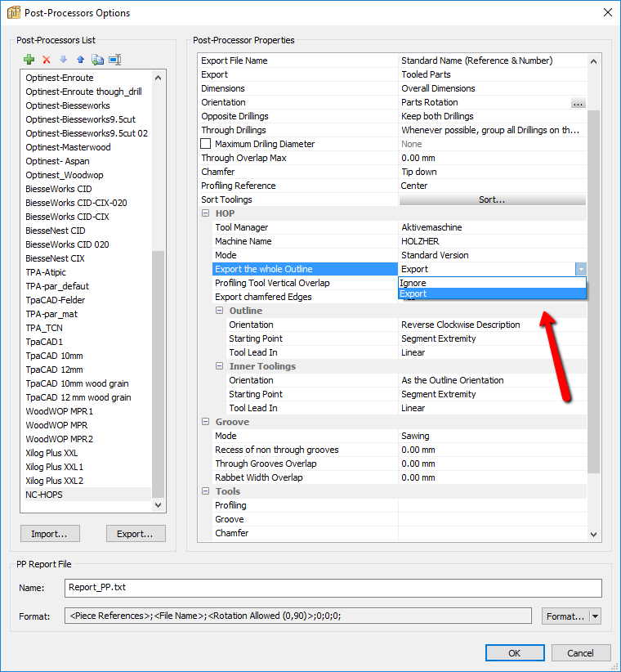This screenshot has height=672, width=621.
Task: Click Tooled Parts value for Export
Action: pos(426,74)
